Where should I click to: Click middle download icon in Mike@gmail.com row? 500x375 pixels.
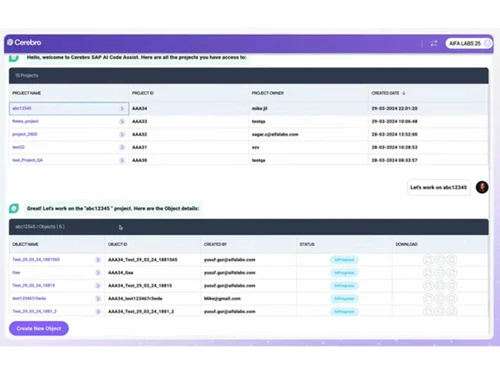tap(440, 299)
